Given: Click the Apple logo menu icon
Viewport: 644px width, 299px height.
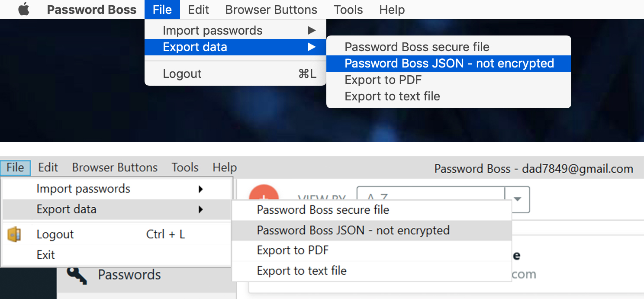Looking at the screenshot, I should point(24,10).
